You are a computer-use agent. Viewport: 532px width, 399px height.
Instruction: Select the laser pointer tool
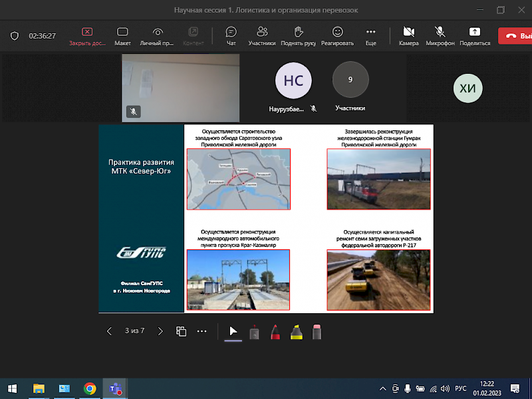coord(254,331)
